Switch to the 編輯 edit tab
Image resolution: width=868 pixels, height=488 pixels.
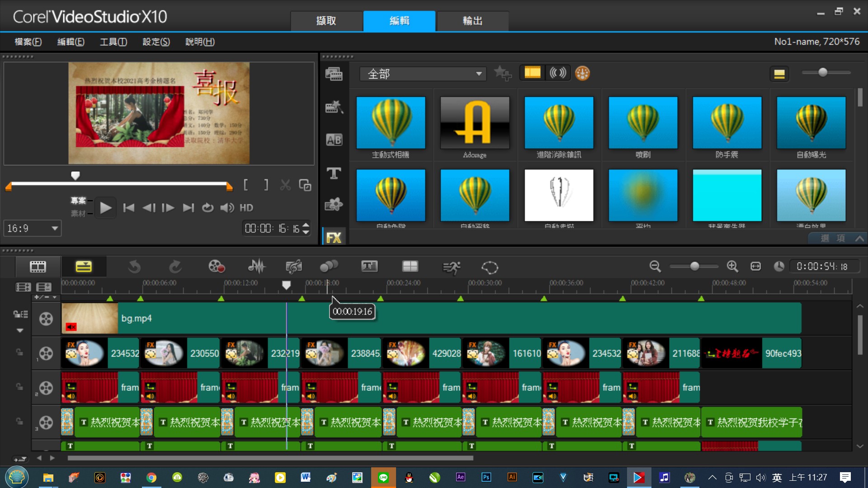[x=399, y=21]
